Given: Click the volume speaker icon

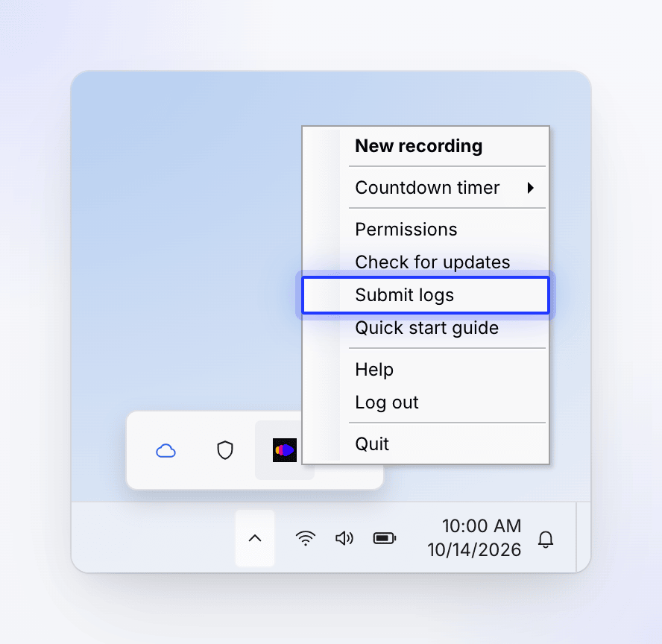Looking at the screenshot, I should tap(344, 538).
